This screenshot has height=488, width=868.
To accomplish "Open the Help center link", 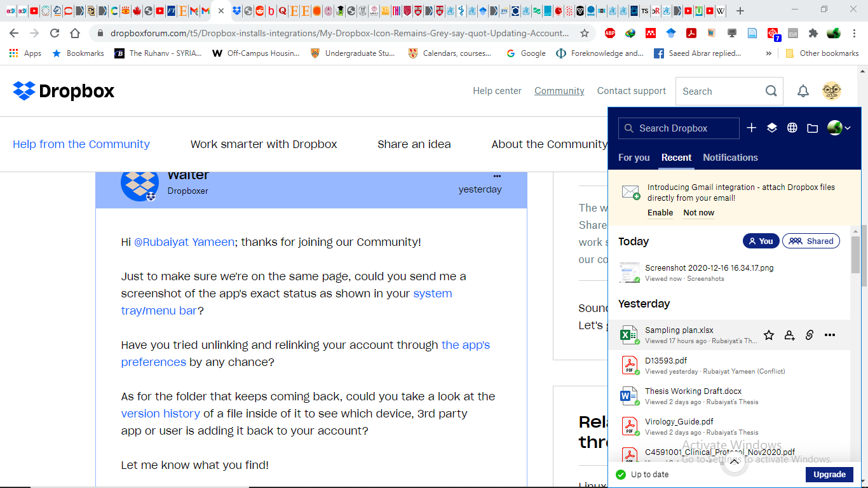I will tap(497, 91).
